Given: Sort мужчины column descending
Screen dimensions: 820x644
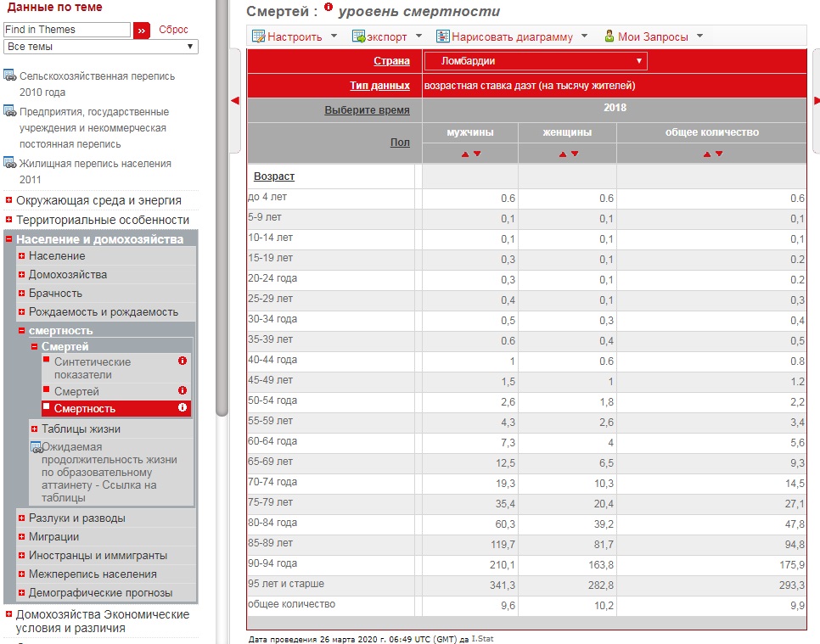Looking at the screenshot, I should coord(477,154).
